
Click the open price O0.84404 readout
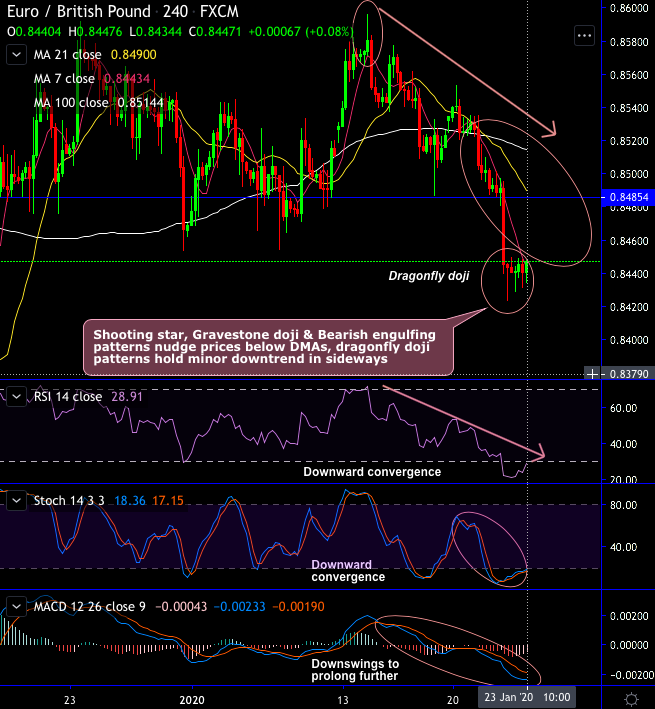click(x=34, y=32)
